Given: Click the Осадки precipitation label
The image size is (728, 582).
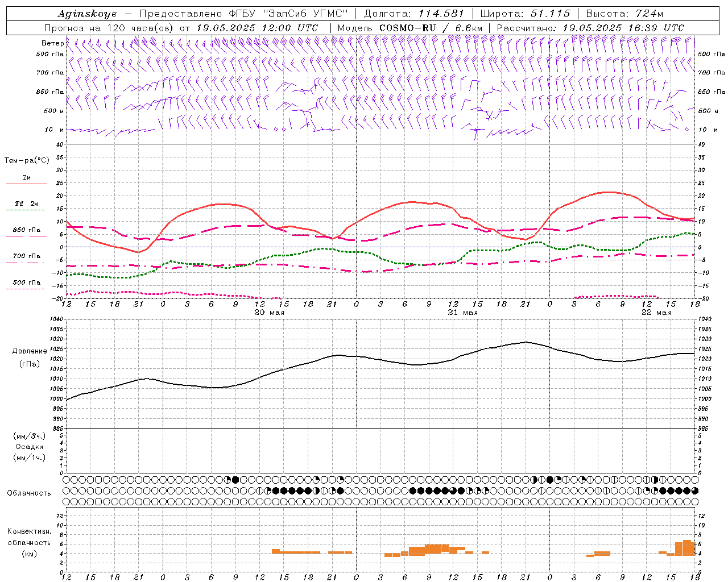Looking at the screenshot, I should point(30,447).
